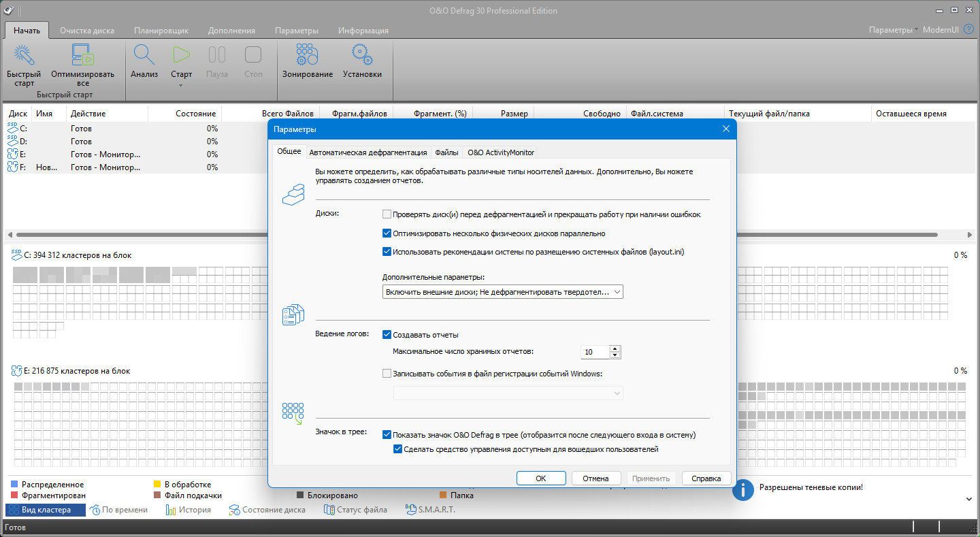Increase maximum stored reports with up arrow
Screen dimensions: 980x537
point(615,348)
